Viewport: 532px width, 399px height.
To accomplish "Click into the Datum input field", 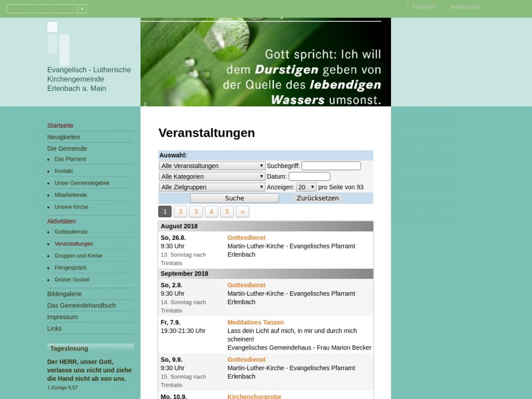I will coord(309,177).
